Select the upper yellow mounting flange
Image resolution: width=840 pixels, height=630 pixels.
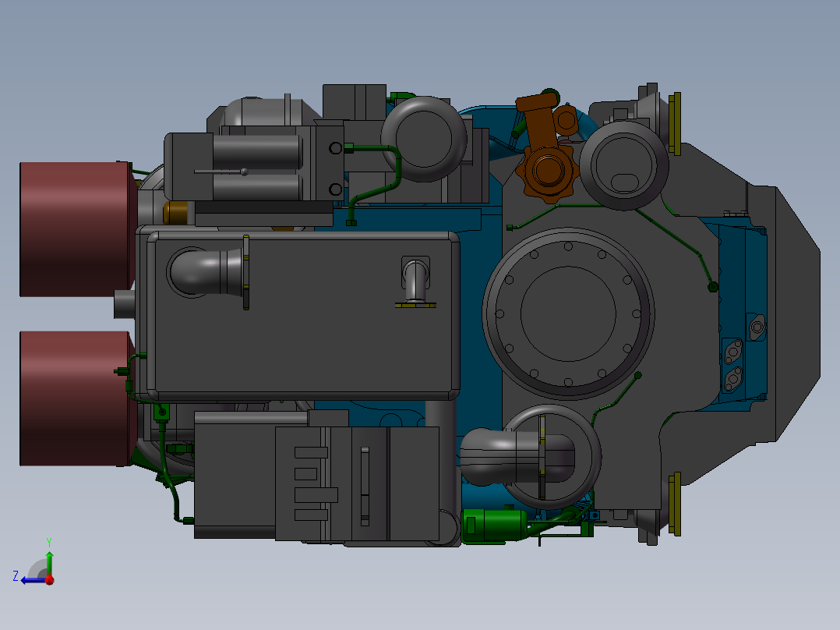point(675,124)
